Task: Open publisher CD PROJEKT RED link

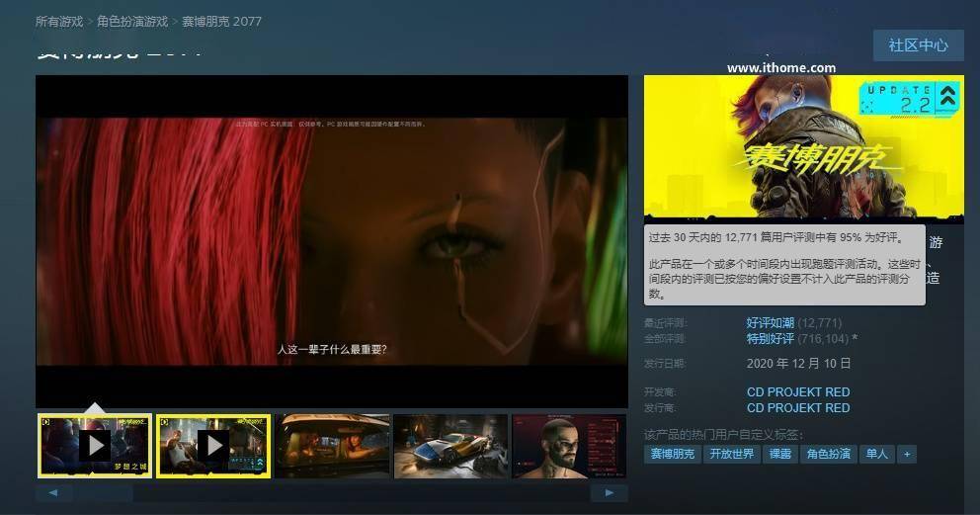Action: pos(798,407)
